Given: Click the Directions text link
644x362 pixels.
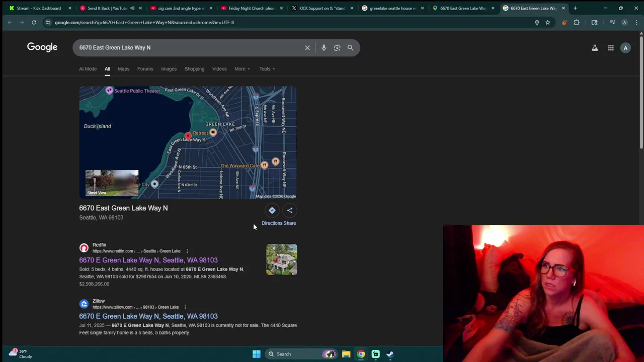Looking at the screenshot, I should point(272,223).
